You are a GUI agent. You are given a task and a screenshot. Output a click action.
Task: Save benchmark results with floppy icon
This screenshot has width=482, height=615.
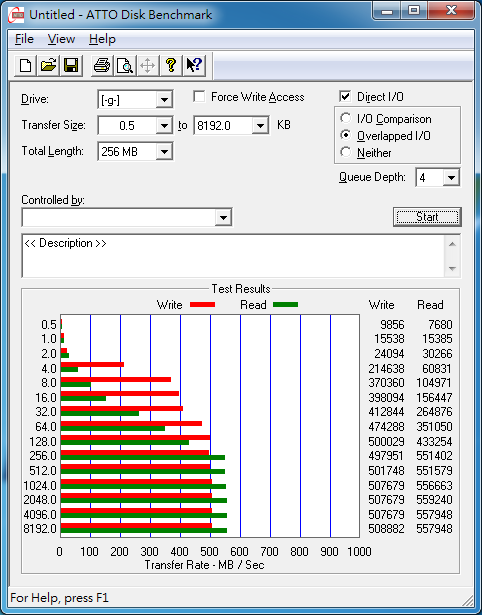[x=71, y=65]
